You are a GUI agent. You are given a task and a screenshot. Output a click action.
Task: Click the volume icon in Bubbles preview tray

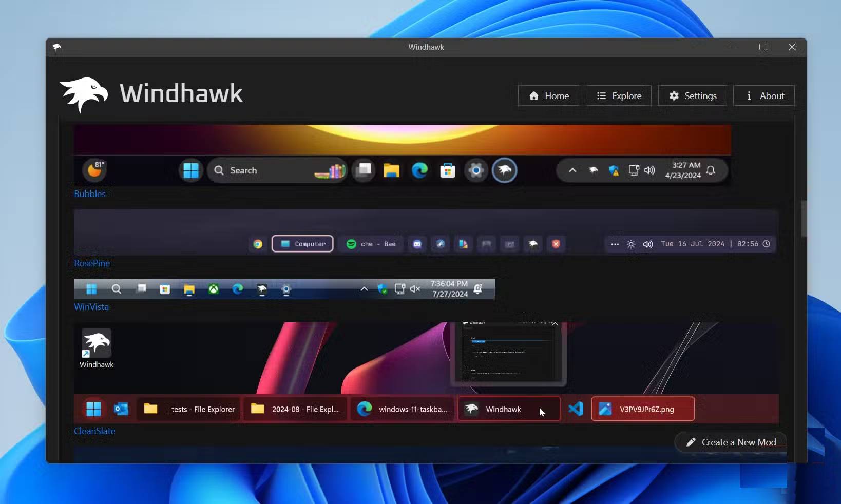tap(650, 170)
